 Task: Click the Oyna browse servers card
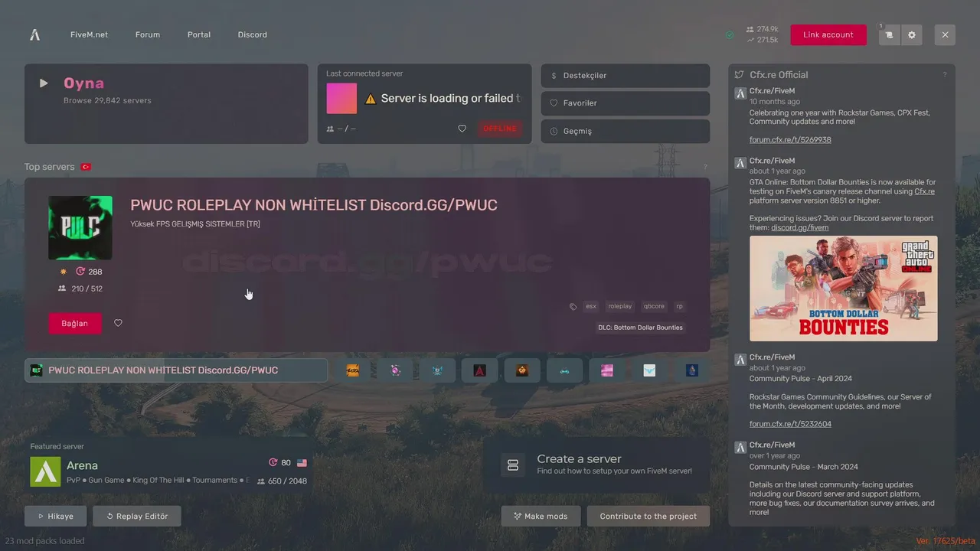(166, 103)
